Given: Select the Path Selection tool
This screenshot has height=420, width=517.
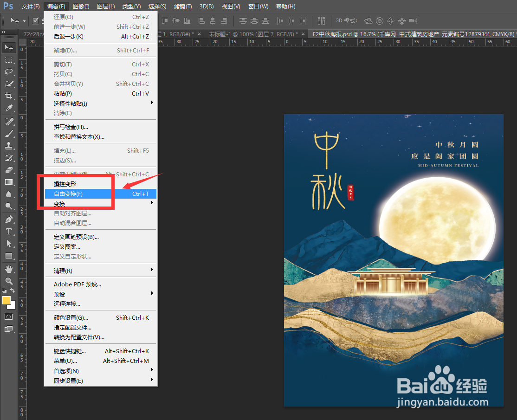Looking at the screenshot, I should tap(9, 244).
